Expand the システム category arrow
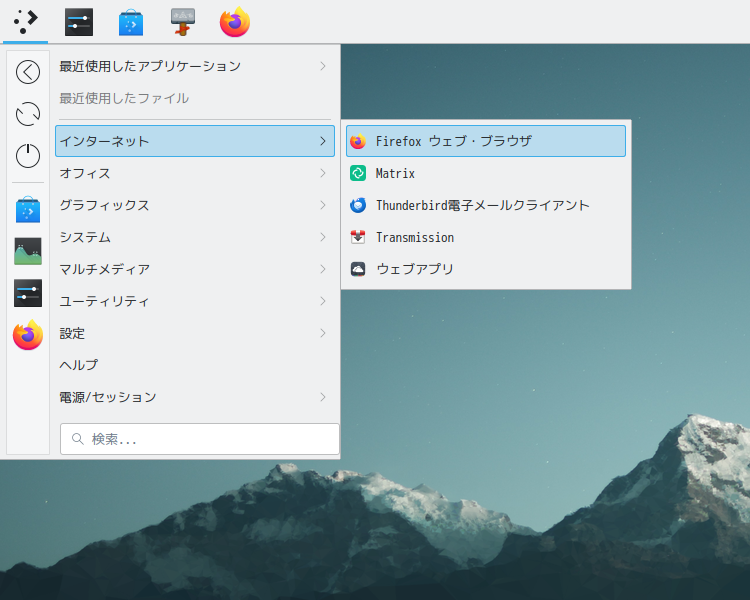 323,237
